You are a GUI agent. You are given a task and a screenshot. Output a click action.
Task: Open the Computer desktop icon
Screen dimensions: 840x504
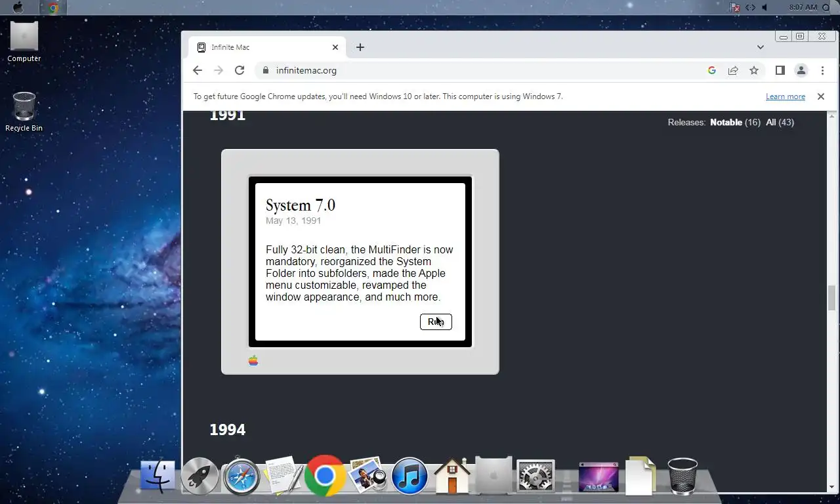24,41
